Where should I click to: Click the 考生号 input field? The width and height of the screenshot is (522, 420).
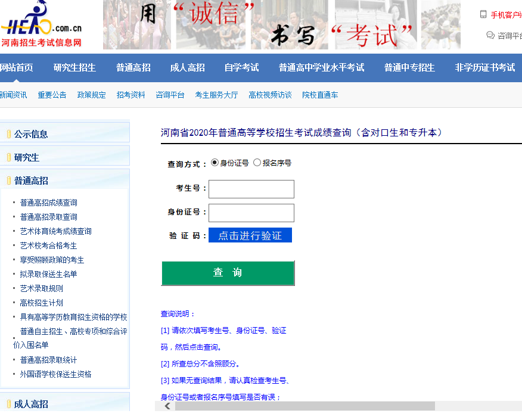tap(251, 189)
